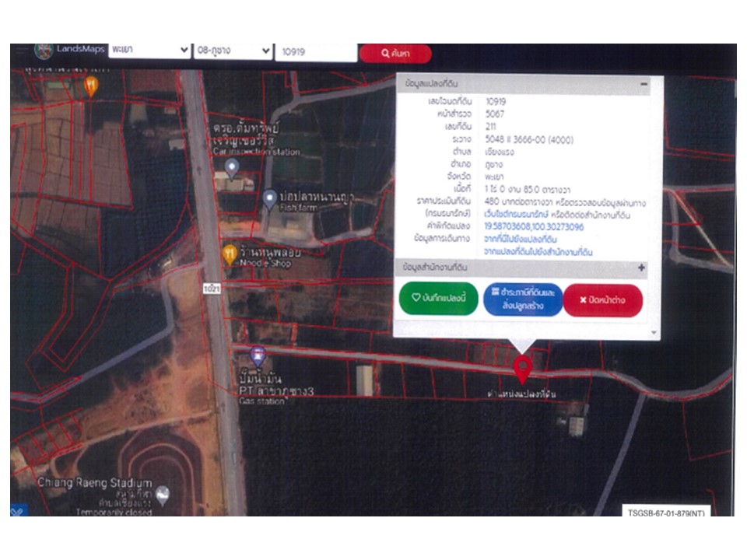The height and width of the screenshot is (560, 747).
Task: Expand the ข้อมูลสำนักงานที่ดิน section with plus
Action: (642, 268)
